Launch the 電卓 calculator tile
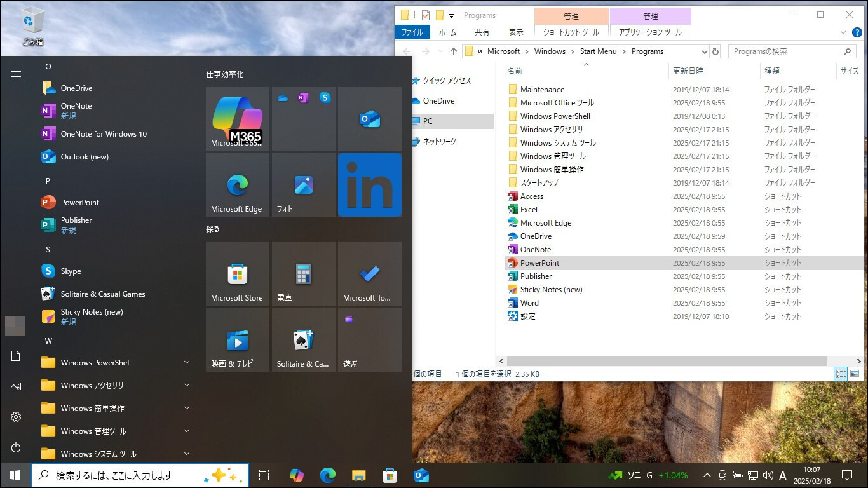This screenshot has width=868, height=488. pyautogui.click(x=304, y=274)
